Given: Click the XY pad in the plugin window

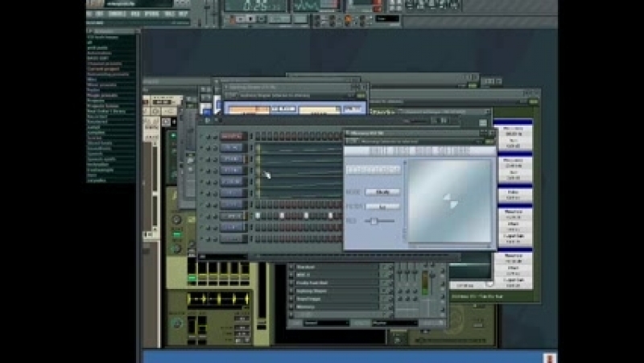Looking at the screenshot, I should [x=449, y=200].
